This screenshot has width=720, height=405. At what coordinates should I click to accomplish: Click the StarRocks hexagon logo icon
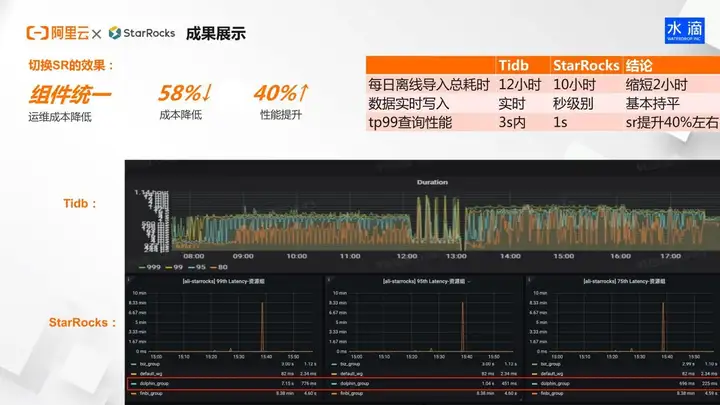coord(114,33)
